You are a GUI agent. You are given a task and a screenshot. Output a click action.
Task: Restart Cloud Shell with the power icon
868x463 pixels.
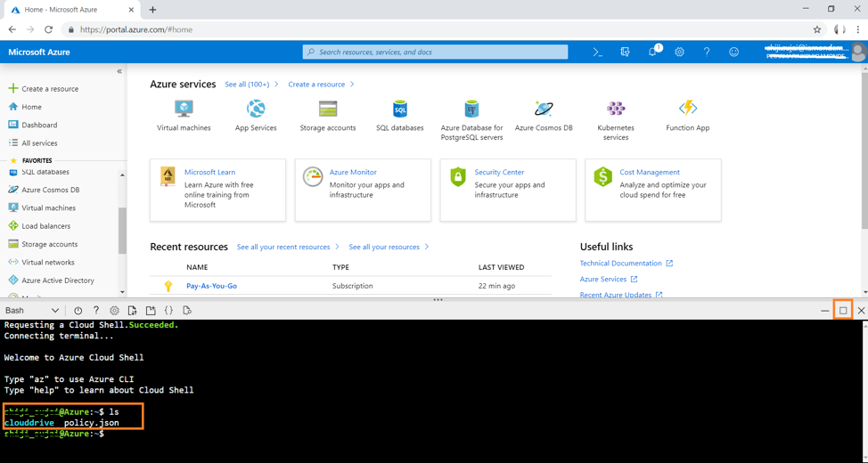click(78, 311)
